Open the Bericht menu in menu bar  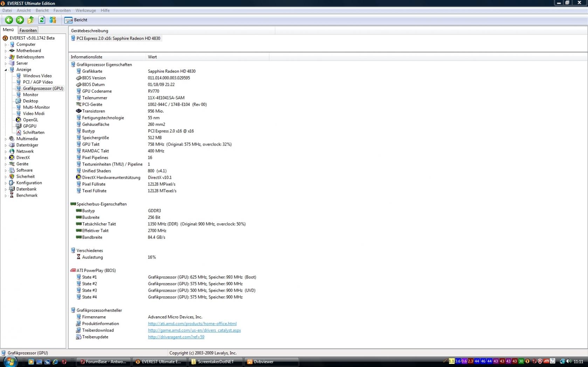(42, 10)
